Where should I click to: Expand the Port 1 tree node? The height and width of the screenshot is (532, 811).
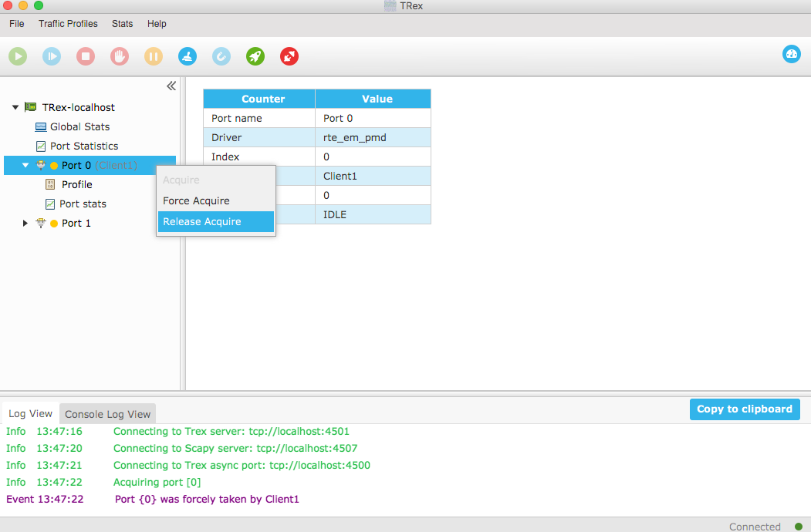pyautogui.click(x=25, y=224)
